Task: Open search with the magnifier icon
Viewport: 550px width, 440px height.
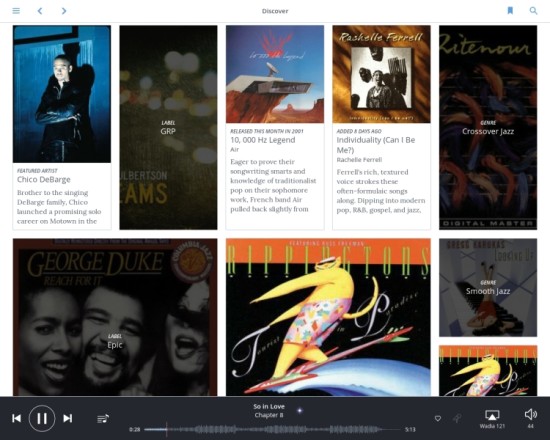Action: [533, 11]
